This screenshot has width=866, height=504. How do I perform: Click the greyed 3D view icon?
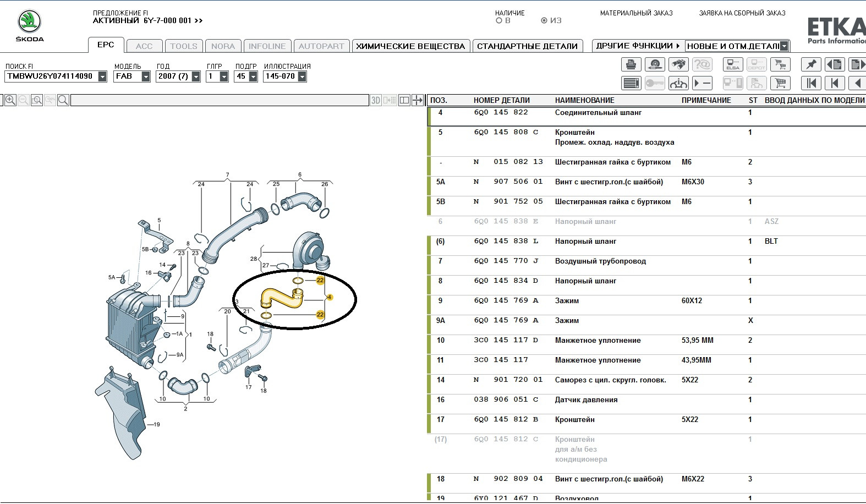point(376,100)
